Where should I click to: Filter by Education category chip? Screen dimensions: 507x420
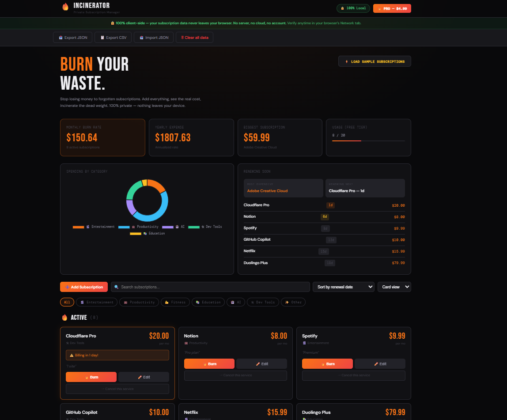(x=208, y=303)
